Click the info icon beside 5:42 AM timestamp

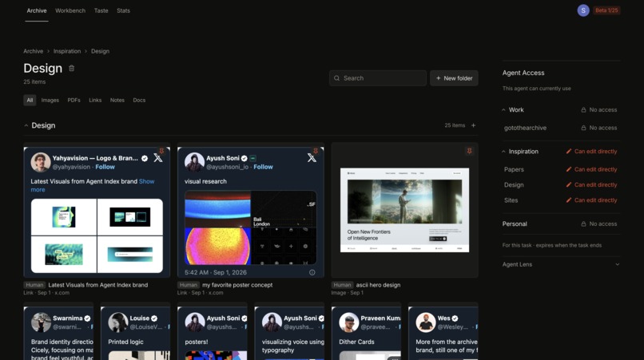point(312,272)
